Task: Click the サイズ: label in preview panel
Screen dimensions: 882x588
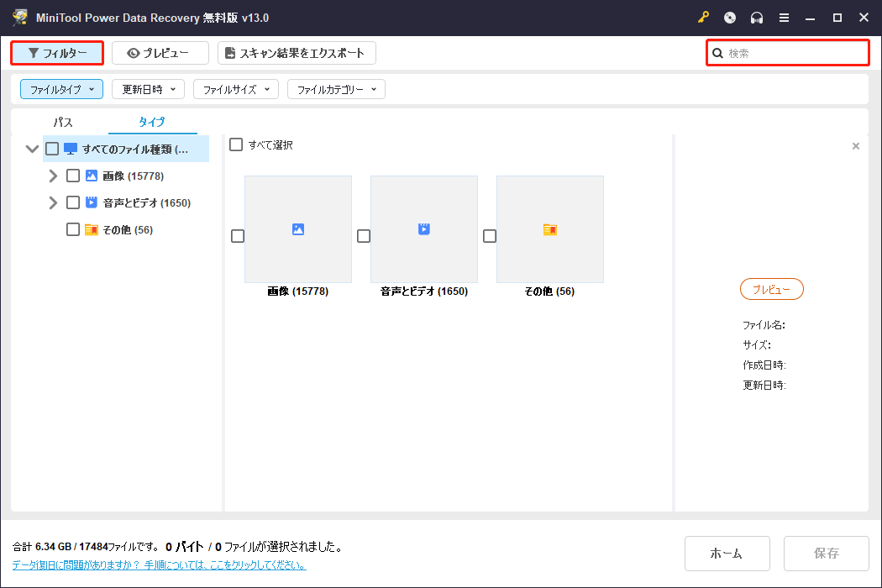Action: tap(757, 345)
